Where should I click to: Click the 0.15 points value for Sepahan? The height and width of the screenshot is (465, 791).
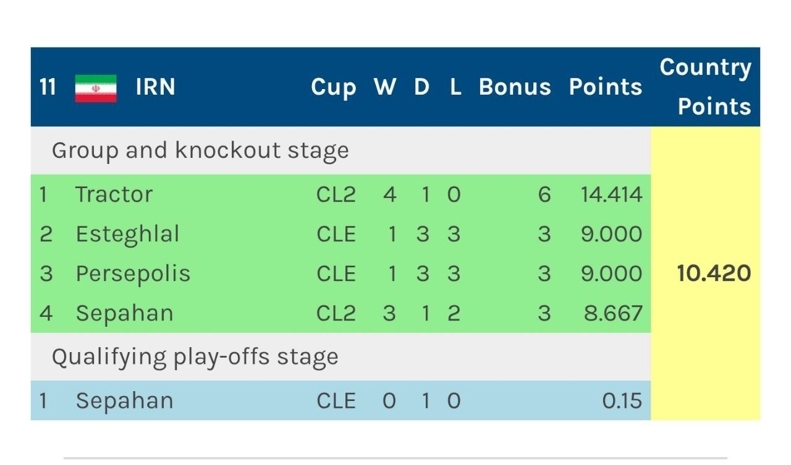pyautogui.click(x=622, y=401)
